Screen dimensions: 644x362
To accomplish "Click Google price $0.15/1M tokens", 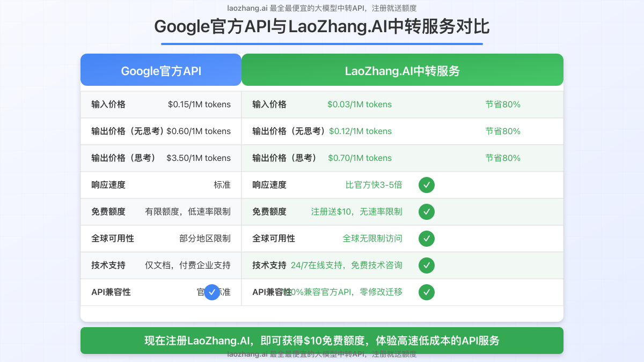I will (x=199, y=105).
